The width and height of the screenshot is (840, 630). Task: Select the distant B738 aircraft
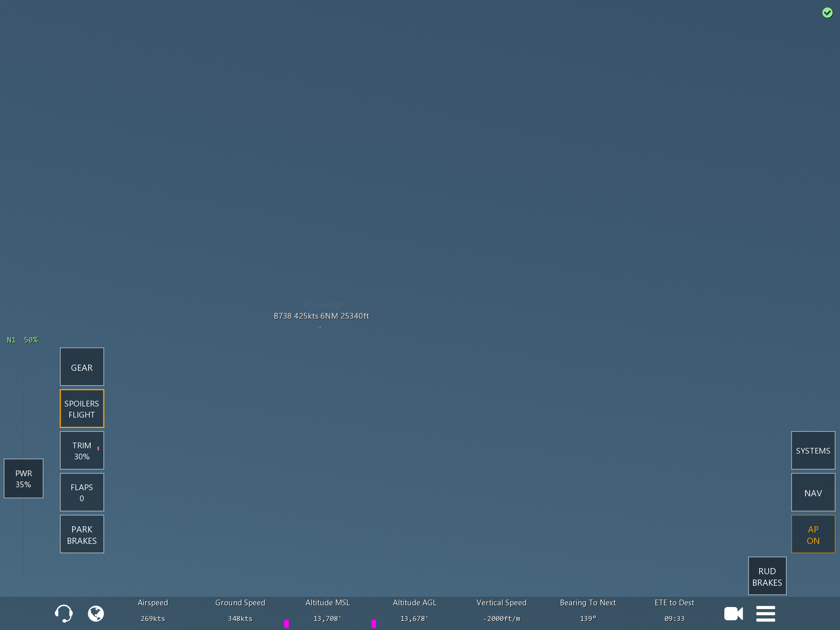[x=322, y=326]
